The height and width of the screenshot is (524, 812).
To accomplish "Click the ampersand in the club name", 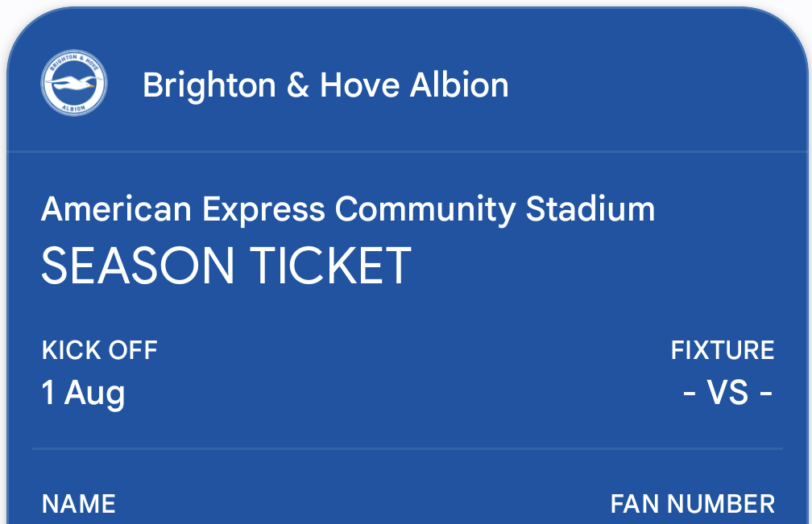I will coord(298,85).
